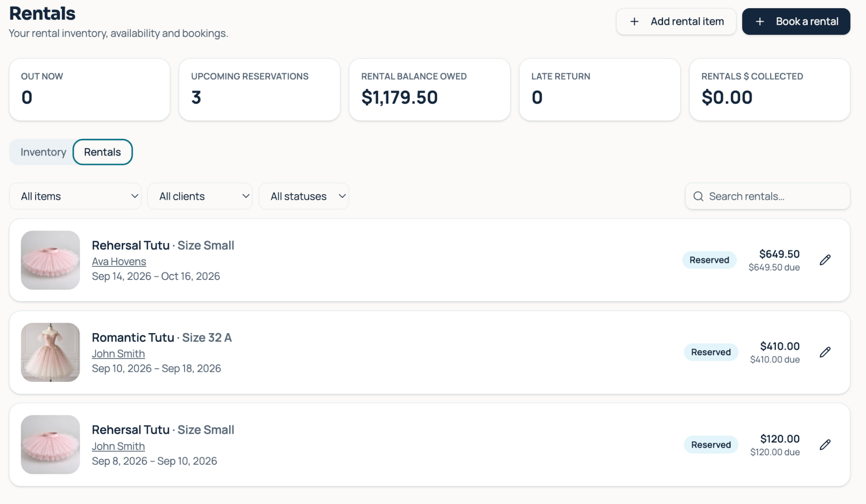The image size is (866, 504).
Task: Open Ava Hovens client link
Action: (119, 261)
